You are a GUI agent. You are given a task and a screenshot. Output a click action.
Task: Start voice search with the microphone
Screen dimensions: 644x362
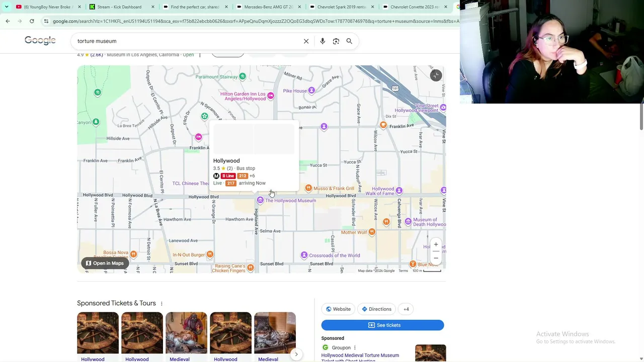point(323,41)
